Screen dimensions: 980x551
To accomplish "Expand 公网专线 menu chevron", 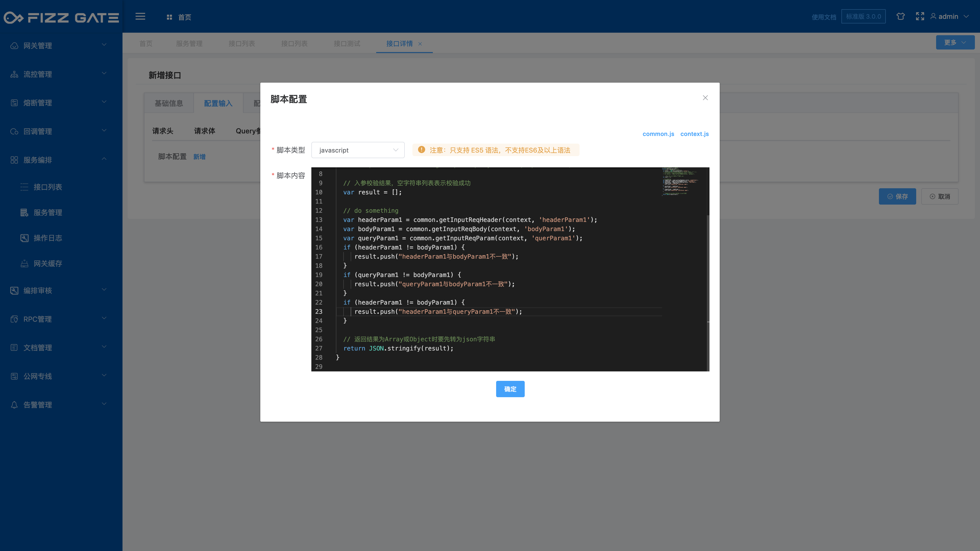I will 104,375.
